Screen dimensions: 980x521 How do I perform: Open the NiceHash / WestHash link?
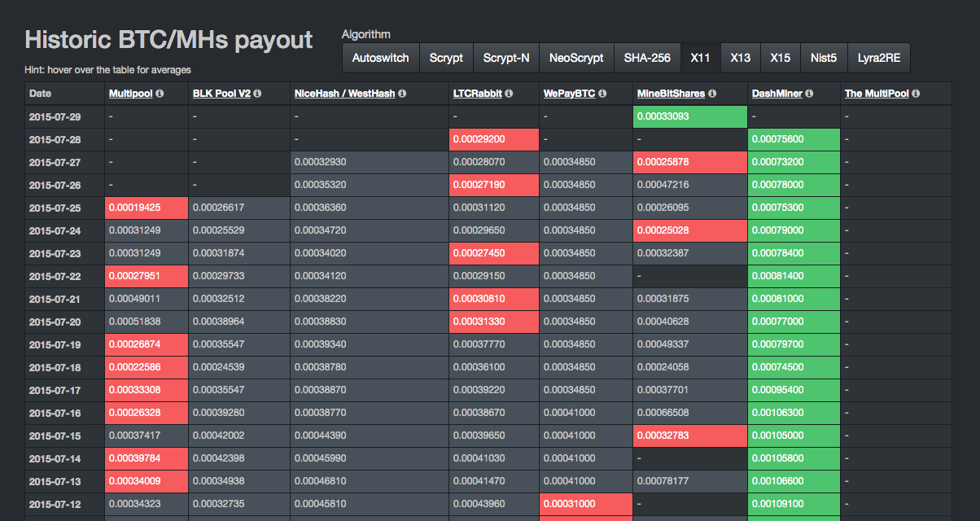coord(345,94)
